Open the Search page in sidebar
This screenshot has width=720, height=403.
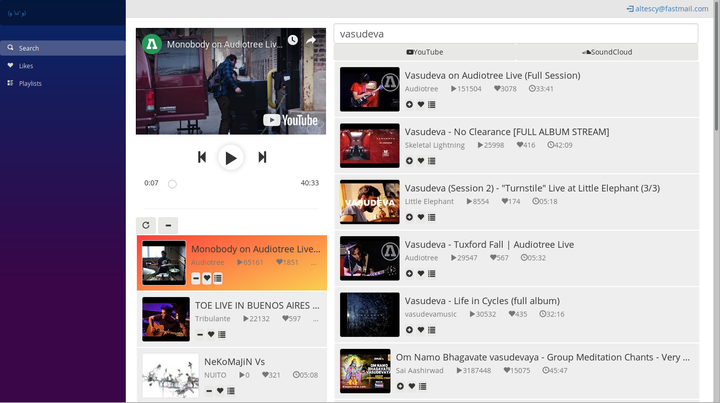pyautogui.click(x=63, y=48)
